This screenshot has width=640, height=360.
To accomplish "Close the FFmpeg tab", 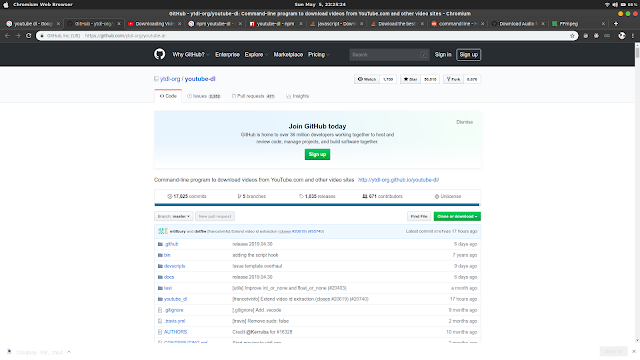I will [x=603, y=24].
